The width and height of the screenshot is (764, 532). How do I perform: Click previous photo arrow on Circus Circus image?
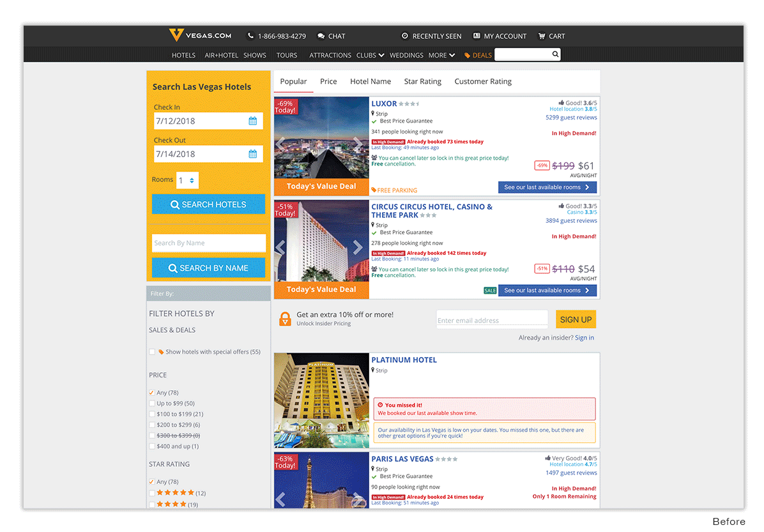point(280,247)
